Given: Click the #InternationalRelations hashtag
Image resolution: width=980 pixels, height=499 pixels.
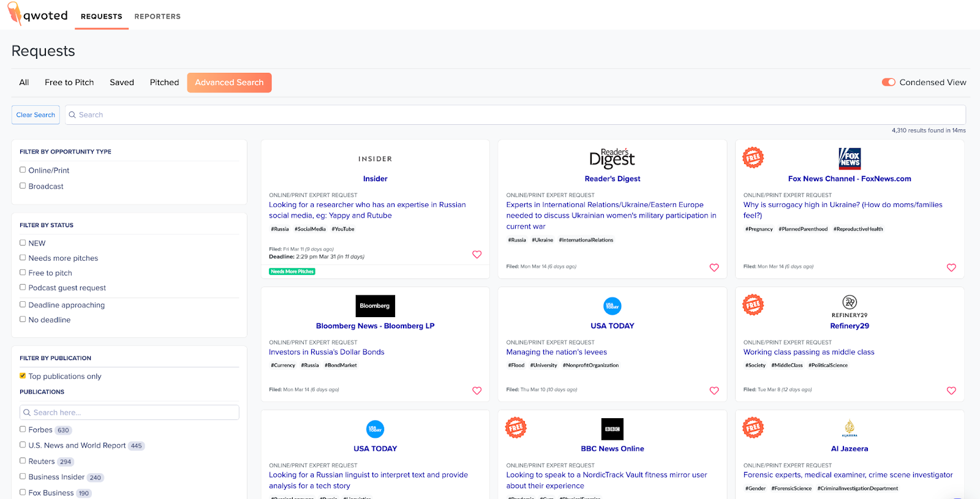Looking at the screenshot, I should [586, 240].
